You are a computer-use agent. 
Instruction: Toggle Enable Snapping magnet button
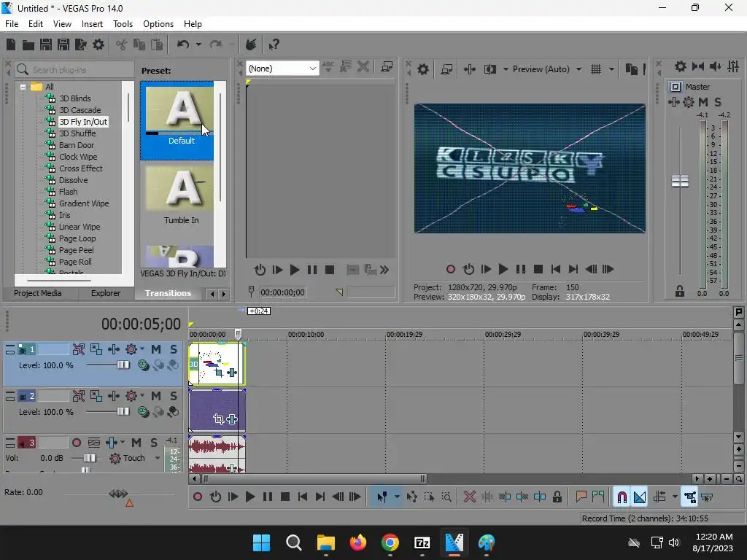coord(622,497)
